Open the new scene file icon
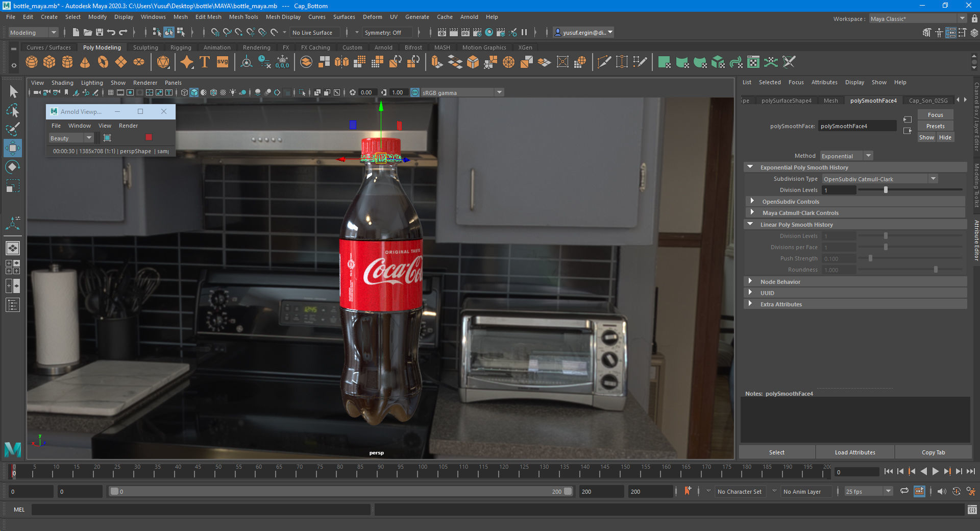Screen dimensions: 980x531 (x=76, y=32)
